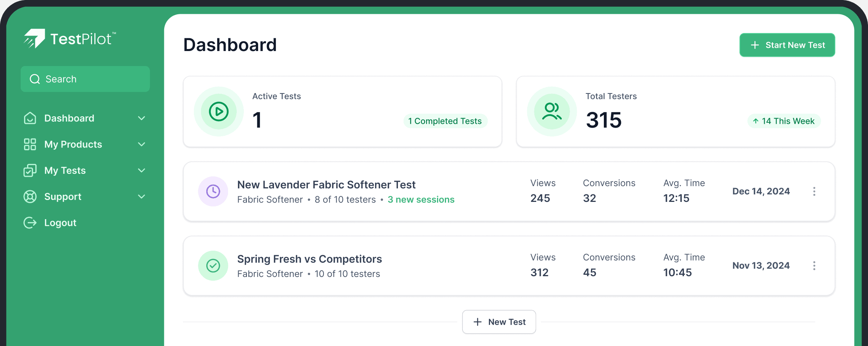This screenshot has width=868, height=346.
Task: Click the TestPilot logo icon
Action: click(35, 38)
